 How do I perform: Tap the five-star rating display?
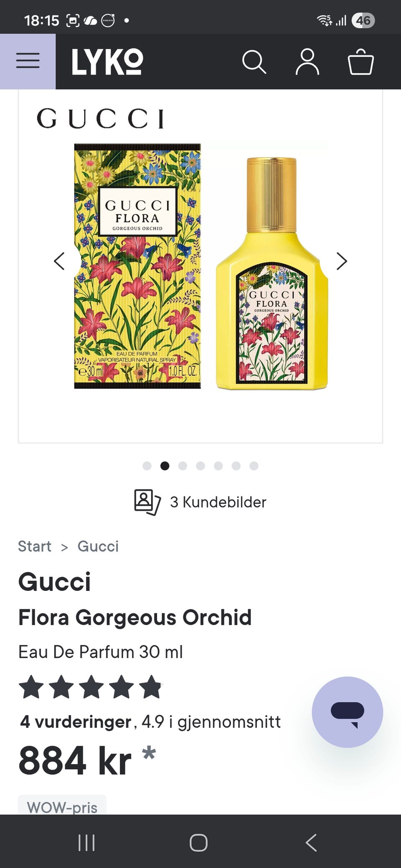(x=90, y=687)
